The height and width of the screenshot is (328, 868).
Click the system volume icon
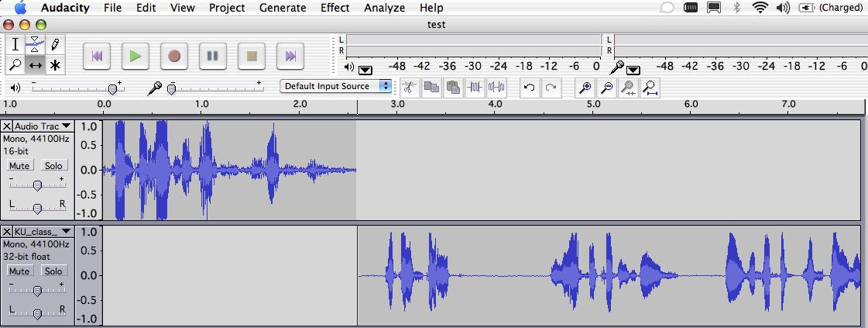[783, 8]
